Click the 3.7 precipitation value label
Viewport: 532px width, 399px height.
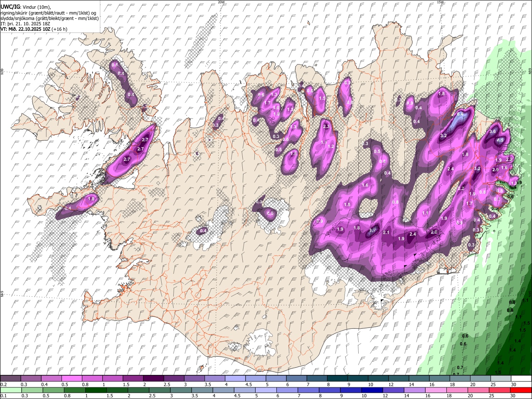point(373,230)
